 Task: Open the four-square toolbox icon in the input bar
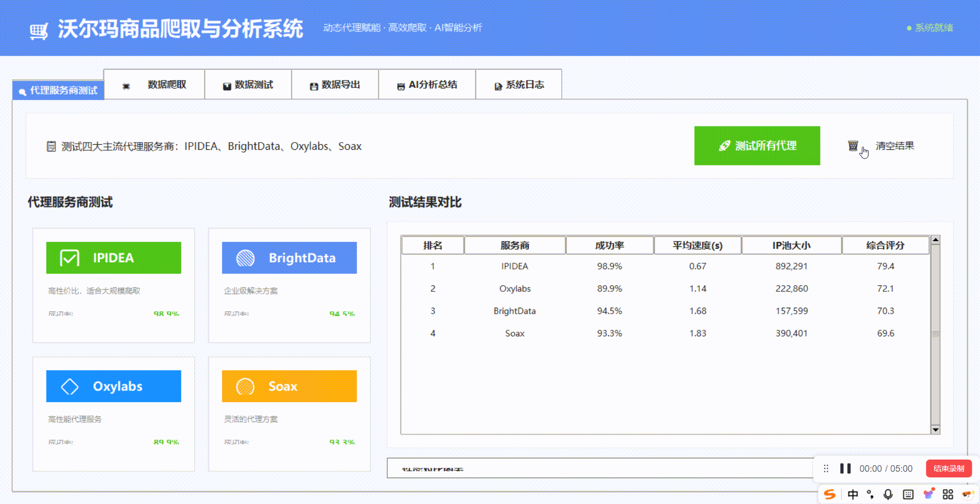948,494
